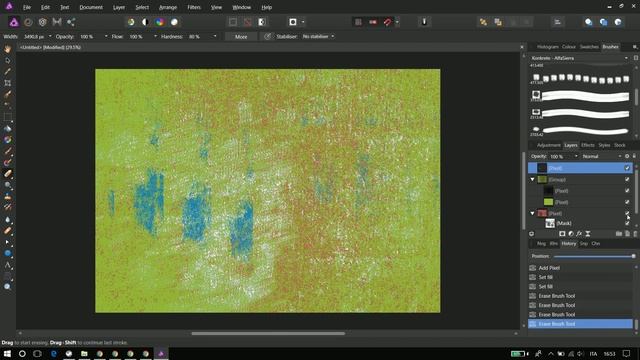Toggle visibility of the Group layer

click(627, 179)
